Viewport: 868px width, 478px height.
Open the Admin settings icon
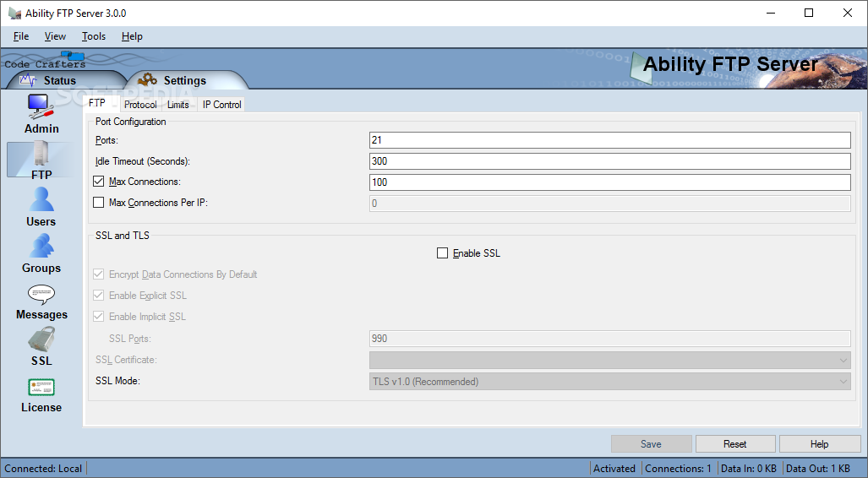tap(41, 106)
